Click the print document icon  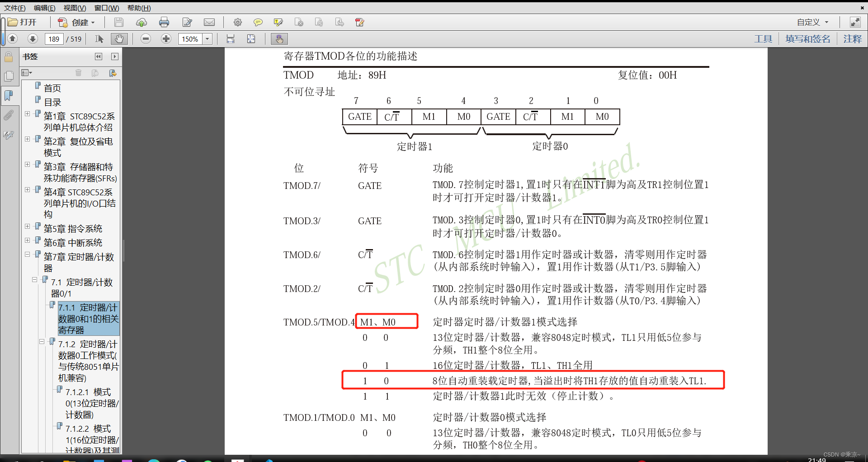164,22
